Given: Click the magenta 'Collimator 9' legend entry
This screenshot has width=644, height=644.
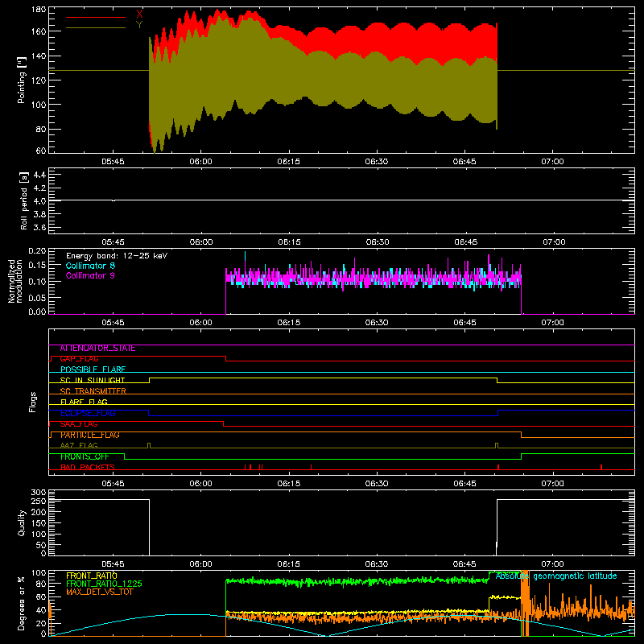Looking at the screenshot, I should coord(90,275).
